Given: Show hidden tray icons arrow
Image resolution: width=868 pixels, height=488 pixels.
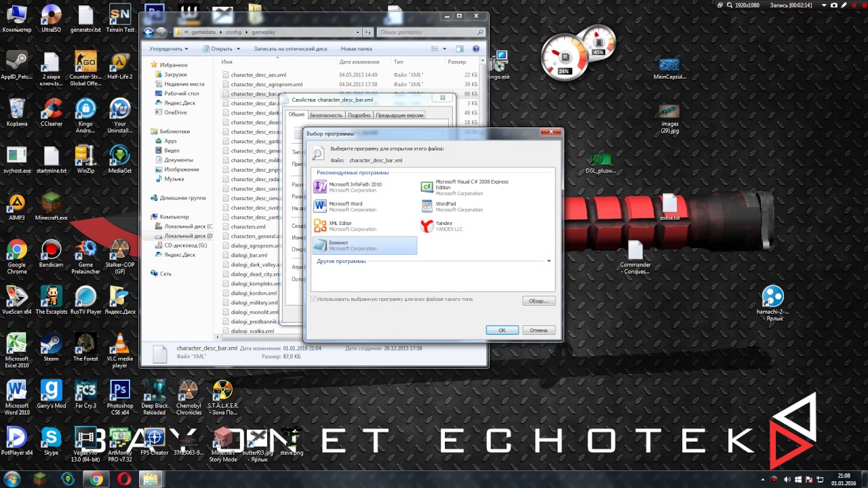Looking at the screenshot, I should [x=764, y=480].
